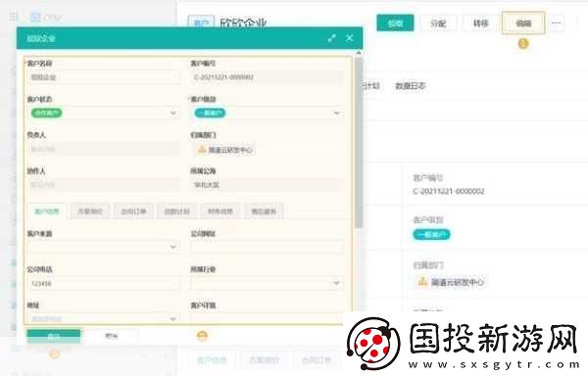
Task: Select the 合同订单 tab in the dialog
Action: (133, 211)
